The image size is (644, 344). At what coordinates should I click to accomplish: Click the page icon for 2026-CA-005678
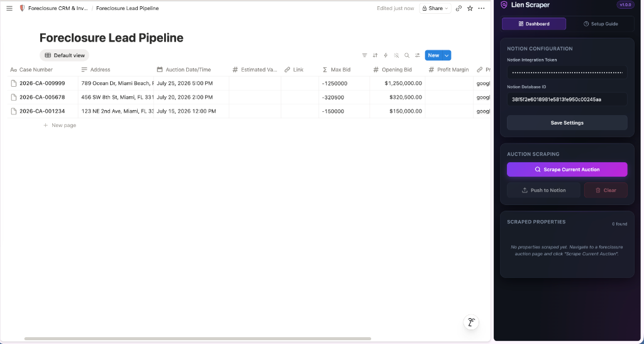pos(14,97)
